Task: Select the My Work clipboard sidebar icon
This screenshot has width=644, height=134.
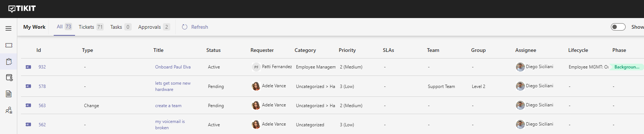Action: (x=9, y=61)
